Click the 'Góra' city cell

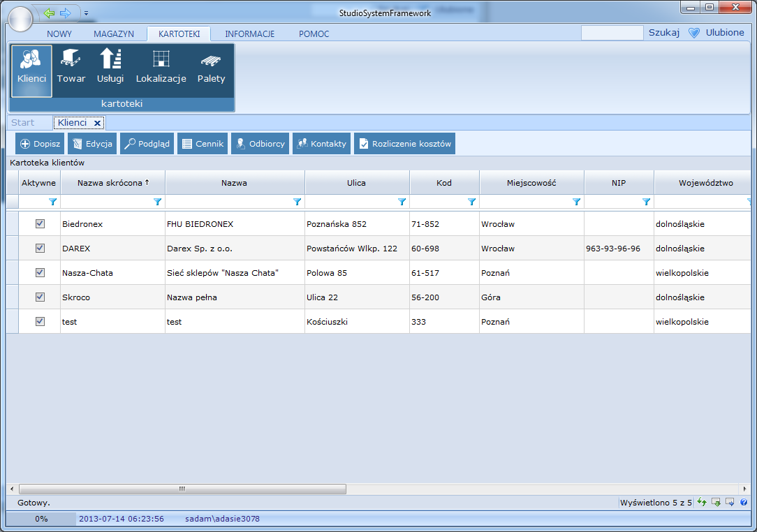click(x=531, y=297)
